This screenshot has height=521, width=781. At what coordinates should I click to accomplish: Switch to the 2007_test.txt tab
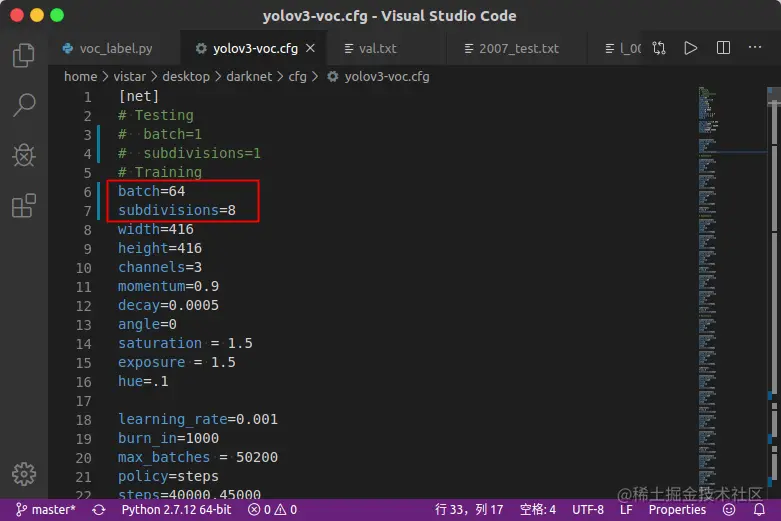tap(512, 48)
